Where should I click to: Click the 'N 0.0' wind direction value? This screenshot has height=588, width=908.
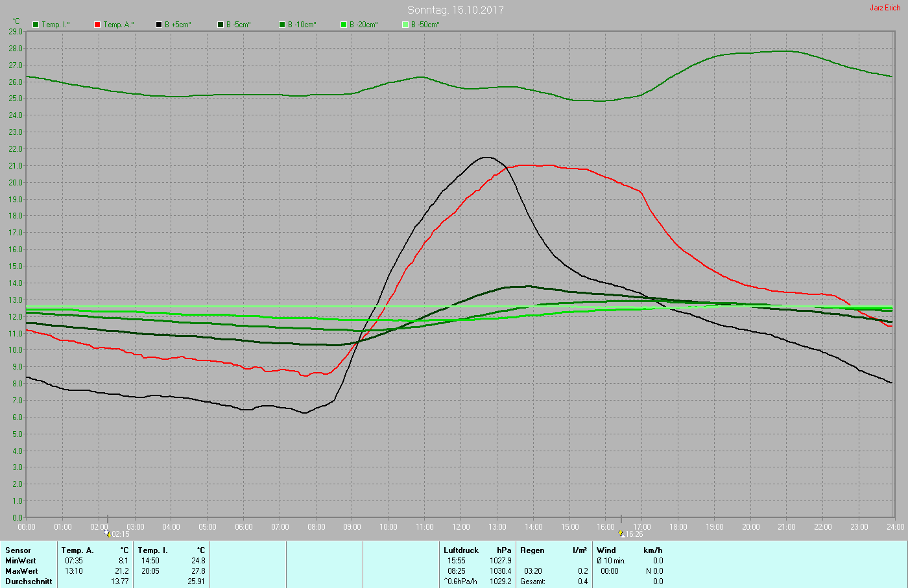[653, 571]
